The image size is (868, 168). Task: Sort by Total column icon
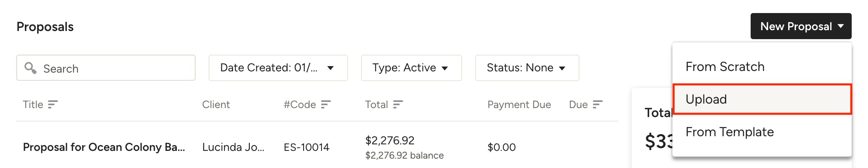(x=398, y=105)
